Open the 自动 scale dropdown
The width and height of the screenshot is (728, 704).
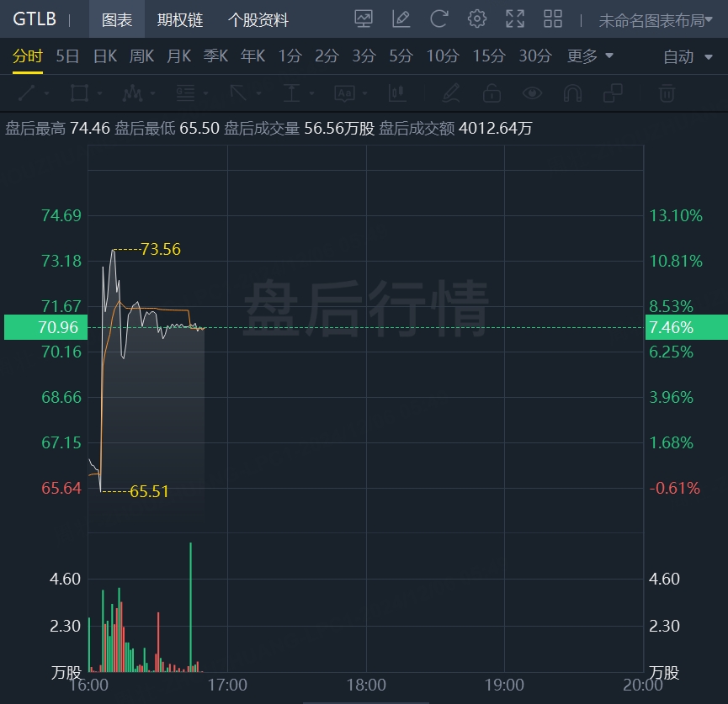pyautogui.click(x=688, y=56)
